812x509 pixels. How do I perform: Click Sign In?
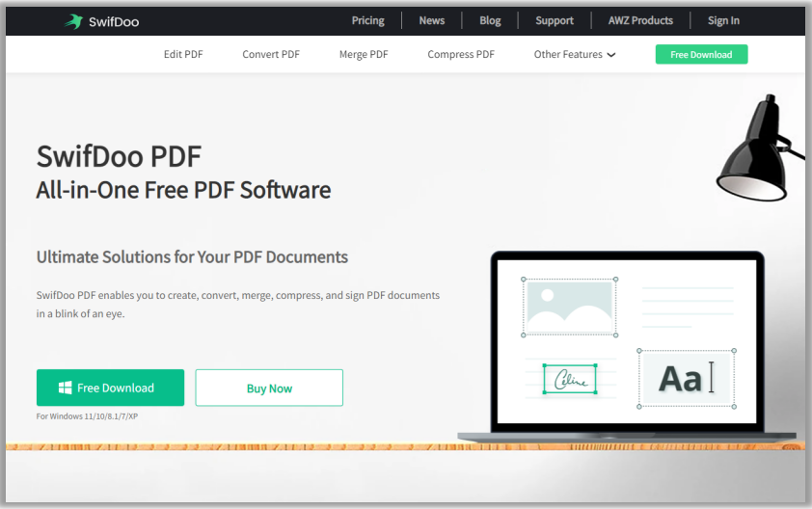tap(723, 20)
